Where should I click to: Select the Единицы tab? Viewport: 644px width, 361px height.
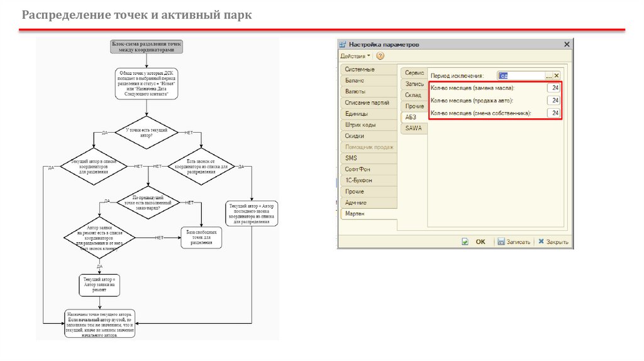pos(369,114)
